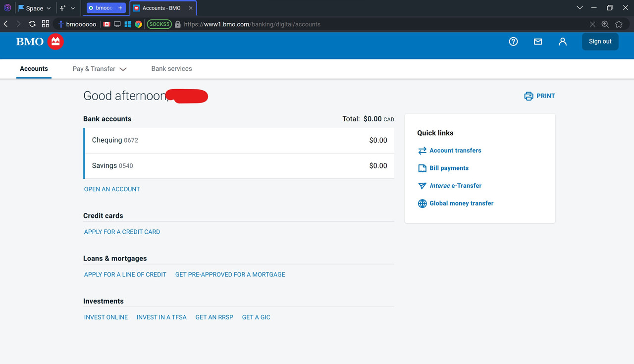Click the Interac e-Transfer quick link text
Screen dimensions: 634x364
(x=455, y=186)
